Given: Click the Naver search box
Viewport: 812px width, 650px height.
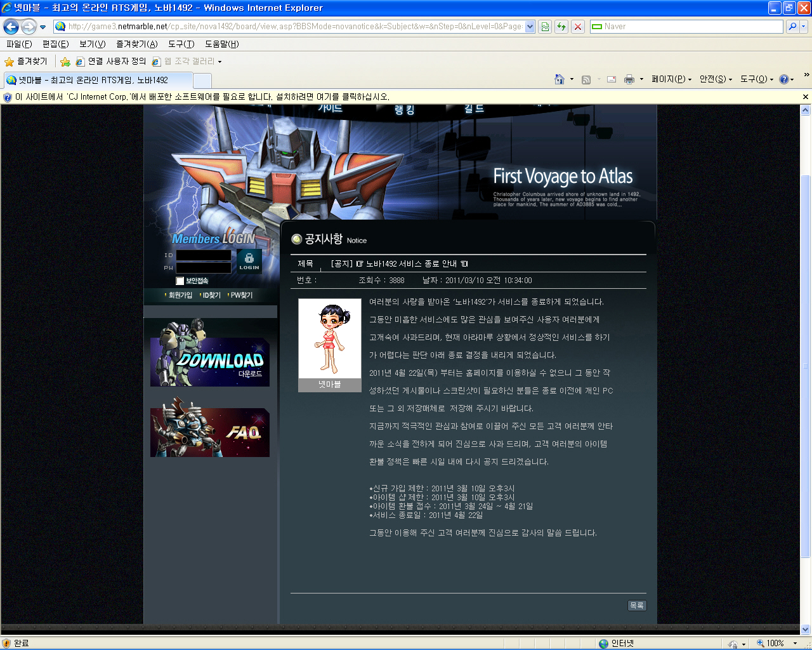Looking at the screenshot, I should [x=687, y=27].
